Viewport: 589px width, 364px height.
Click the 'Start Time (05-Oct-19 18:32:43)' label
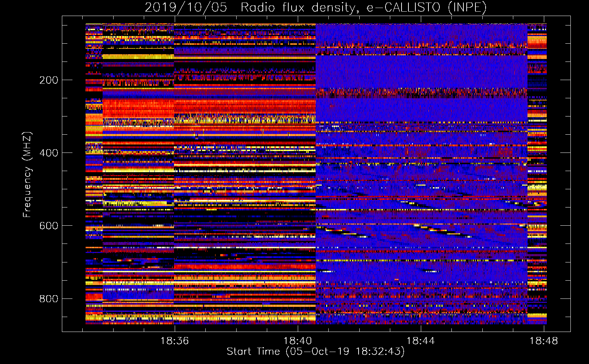(x=316, y=352)
